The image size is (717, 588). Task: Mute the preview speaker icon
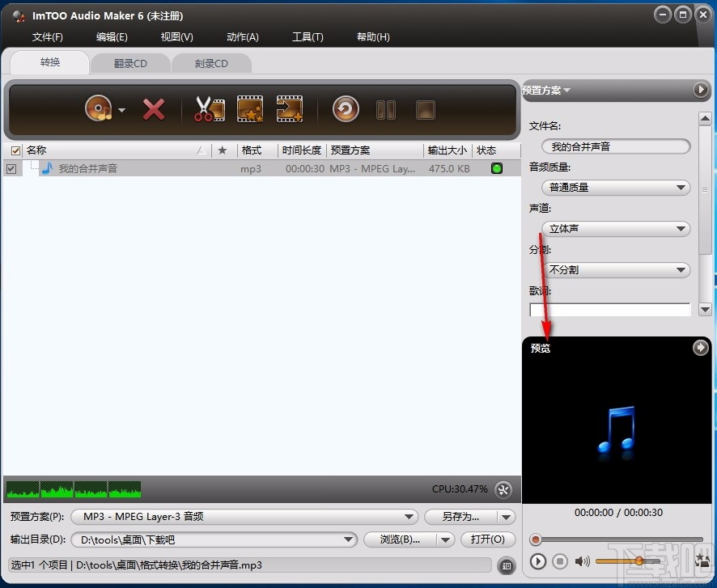point(583,561)
